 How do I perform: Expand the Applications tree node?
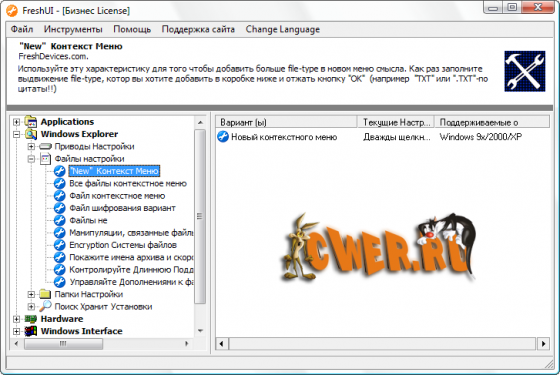click(x=16, y=122)
